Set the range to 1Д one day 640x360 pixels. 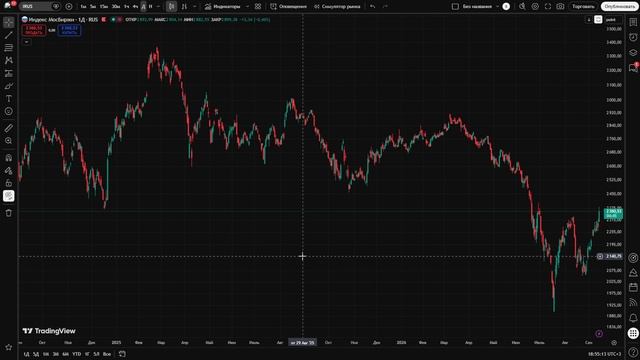click(27, 354)
